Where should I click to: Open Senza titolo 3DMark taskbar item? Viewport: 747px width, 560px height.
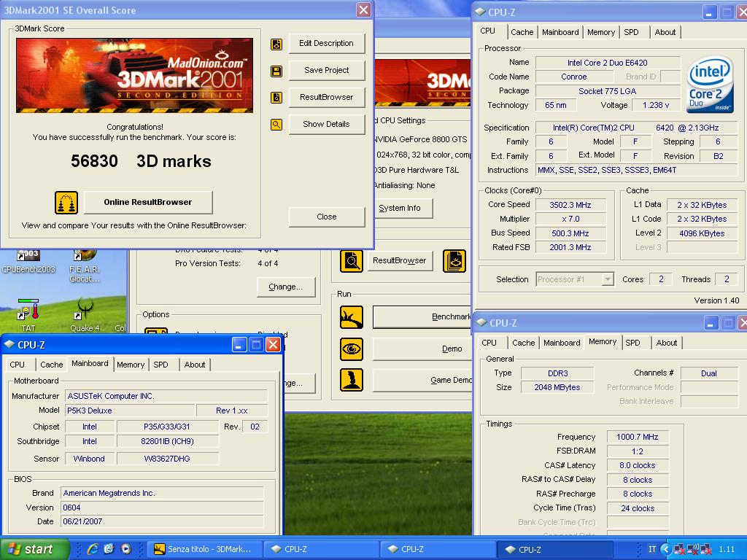coord(205,549)
